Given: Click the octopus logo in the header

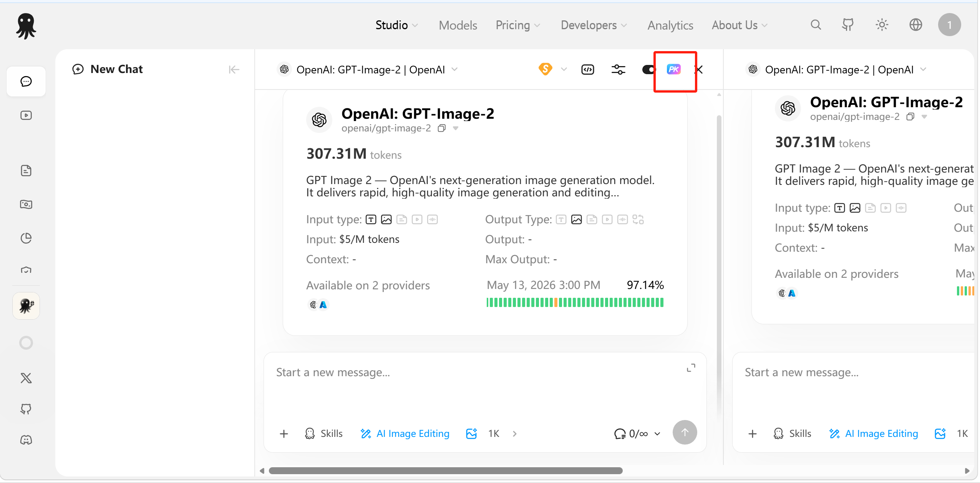Looking at the screenshot, I should point(26,26).
